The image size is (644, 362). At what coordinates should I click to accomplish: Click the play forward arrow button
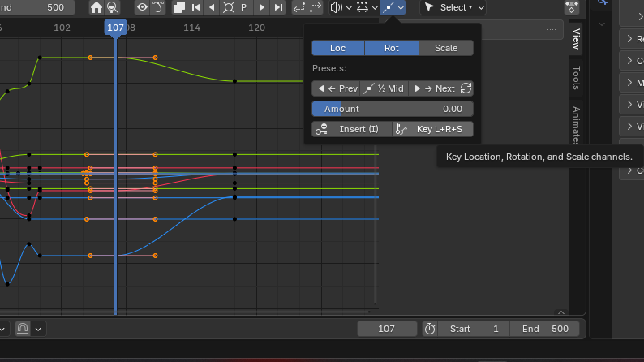(x=261, y=7)
